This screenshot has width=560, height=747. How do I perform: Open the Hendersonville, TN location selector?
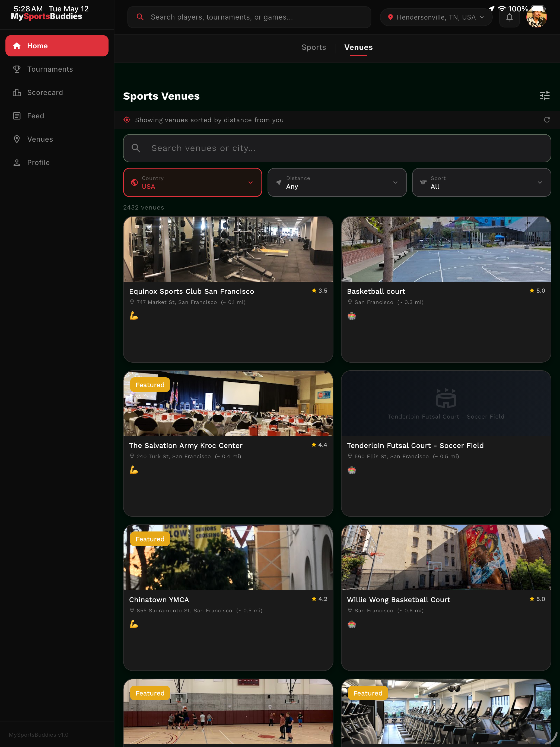click(436, 17)
